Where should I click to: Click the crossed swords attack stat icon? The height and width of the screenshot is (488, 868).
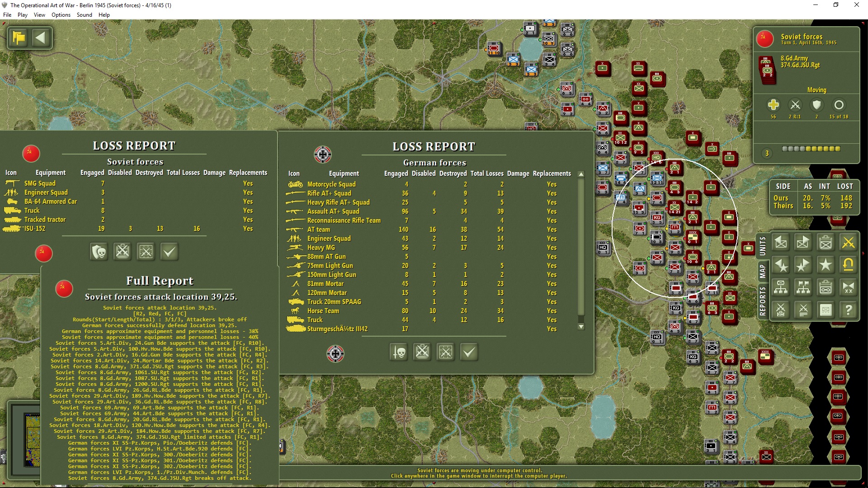point(795,105)
